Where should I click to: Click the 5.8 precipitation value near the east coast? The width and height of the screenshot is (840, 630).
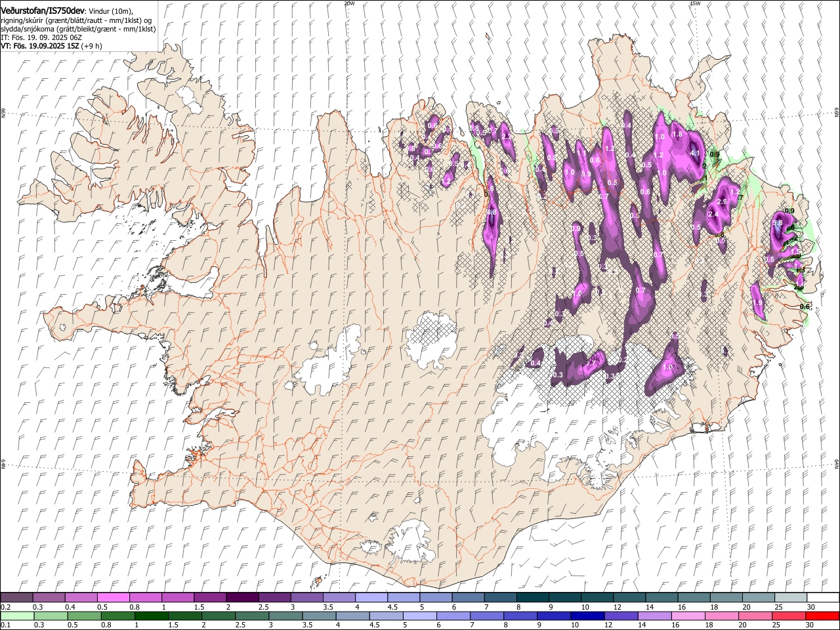click(778, 223)
